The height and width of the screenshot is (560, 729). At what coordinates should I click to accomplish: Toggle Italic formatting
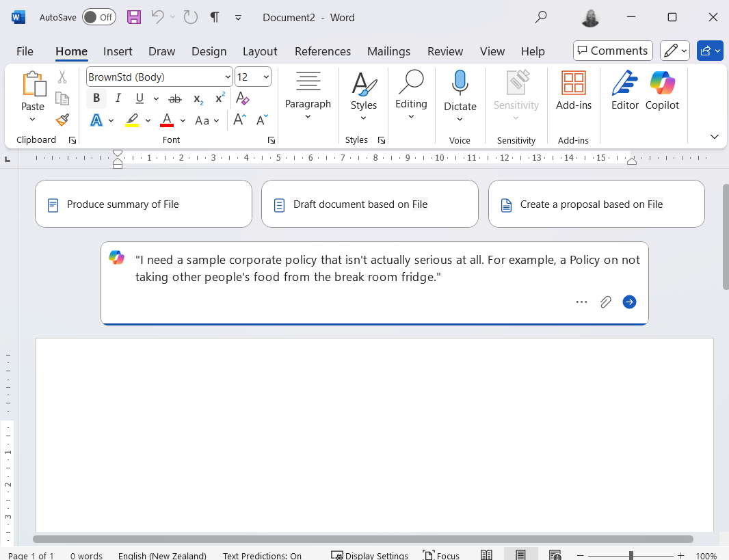[118, 98]
